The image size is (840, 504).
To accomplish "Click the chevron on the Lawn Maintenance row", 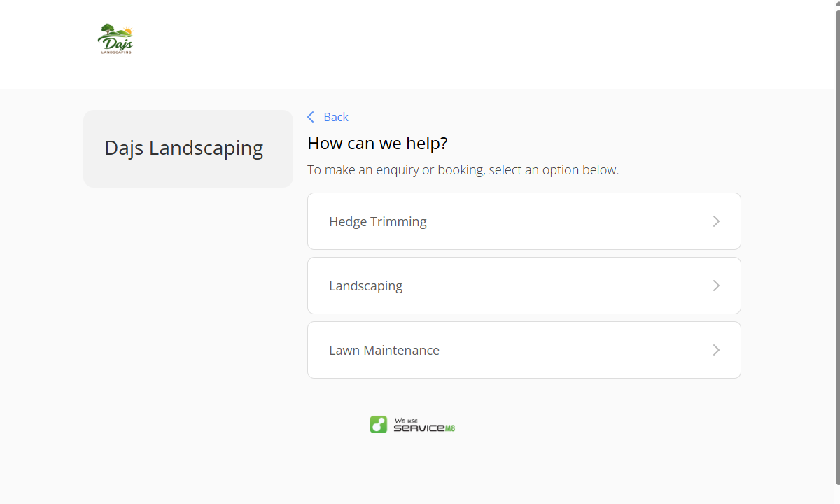I will (716, 350).
